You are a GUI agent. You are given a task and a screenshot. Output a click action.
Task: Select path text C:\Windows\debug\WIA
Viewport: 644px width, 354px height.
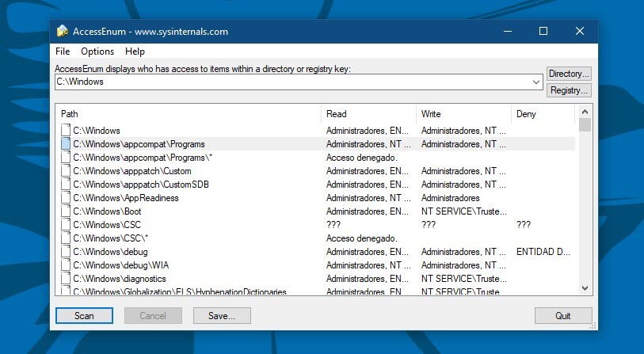click(x=120, y=265)
